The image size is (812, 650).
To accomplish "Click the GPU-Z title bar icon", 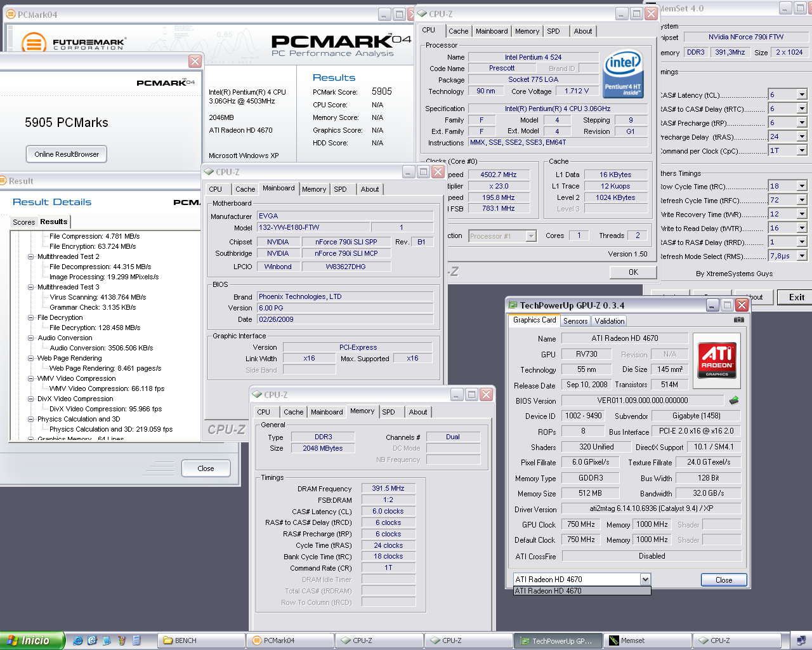I will point(513,305).
